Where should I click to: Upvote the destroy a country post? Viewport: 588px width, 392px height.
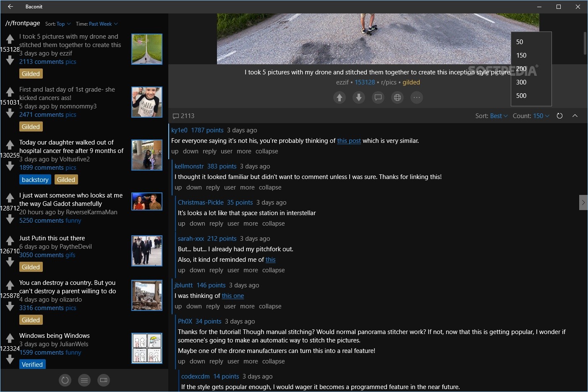[10, 285]
